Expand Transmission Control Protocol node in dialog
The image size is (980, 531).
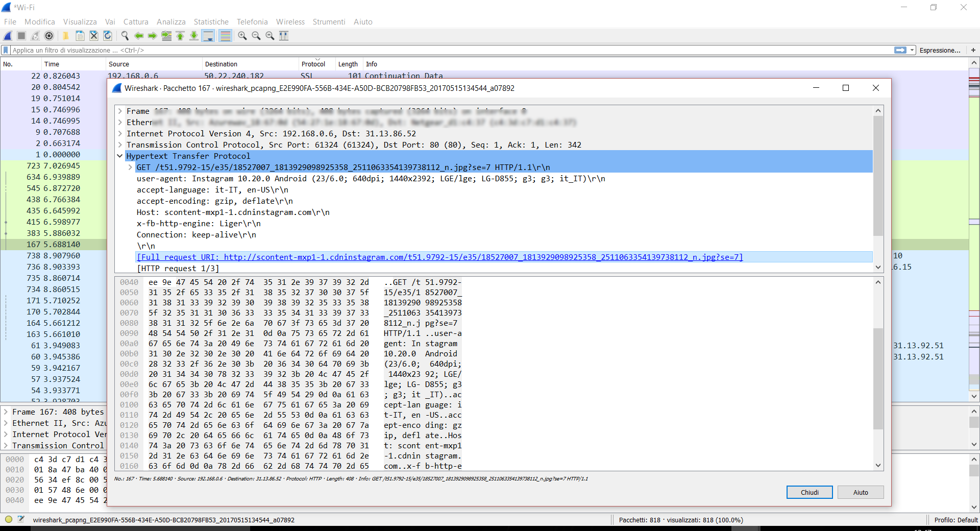pos(120,145)
